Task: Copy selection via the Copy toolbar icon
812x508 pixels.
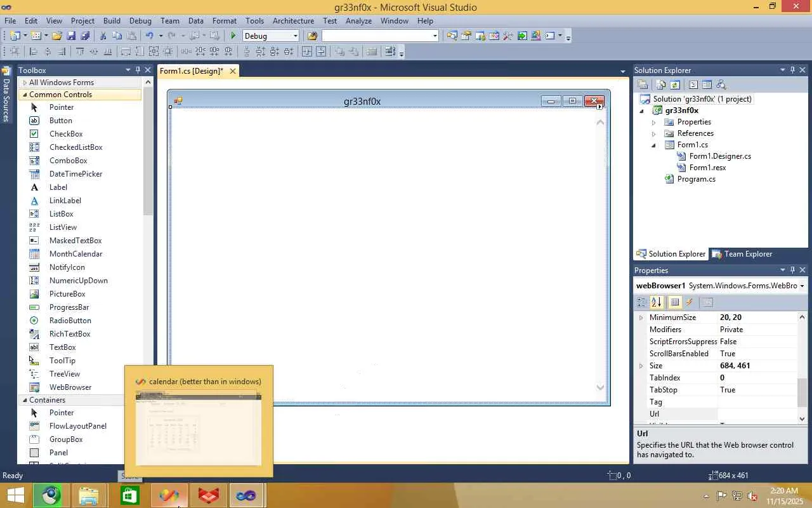Action: click(117, 36)
